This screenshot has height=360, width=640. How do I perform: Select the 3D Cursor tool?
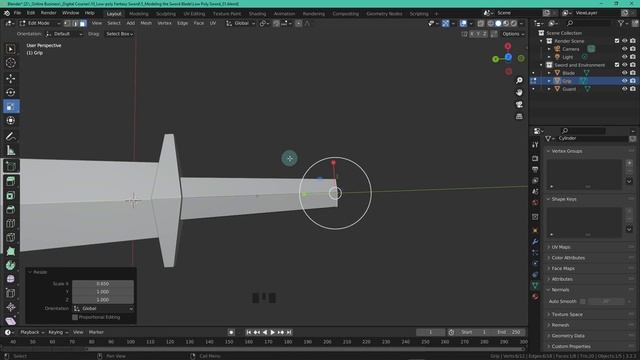click(11, 63)
